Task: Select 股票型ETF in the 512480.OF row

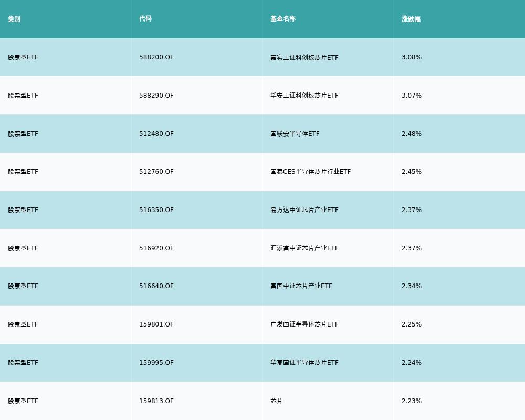Action: [23, 134]
